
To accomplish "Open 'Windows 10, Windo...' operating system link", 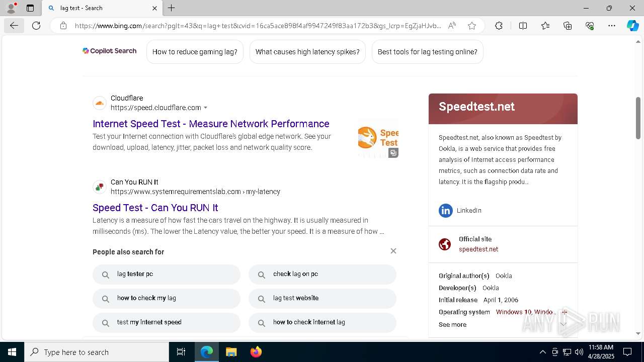I will pyautogui.click(x=526, y=312).
